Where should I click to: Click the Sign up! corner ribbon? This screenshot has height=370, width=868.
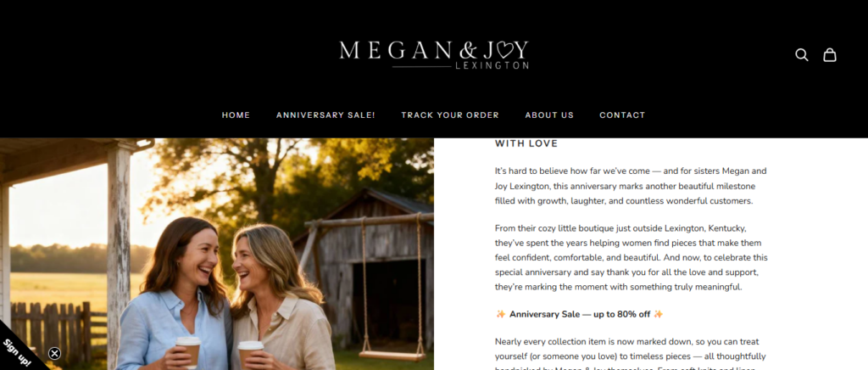coord(18,352)
